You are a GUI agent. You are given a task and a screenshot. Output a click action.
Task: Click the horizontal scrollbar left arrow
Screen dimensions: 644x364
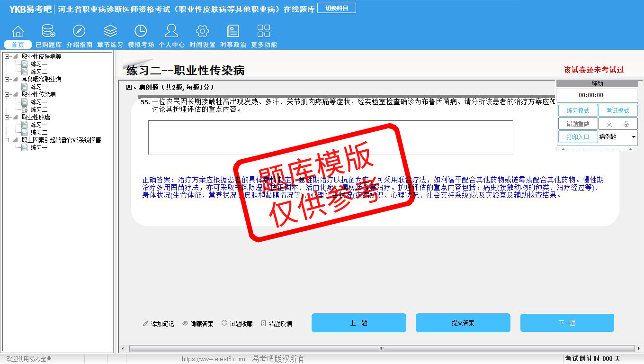pyautogui.click(x=123, y=348)
